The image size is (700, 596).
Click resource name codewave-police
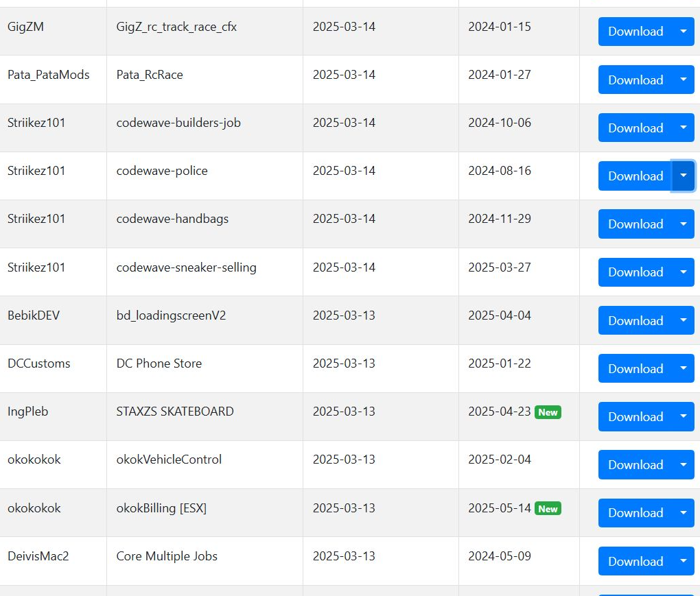(x=162, y=171)
